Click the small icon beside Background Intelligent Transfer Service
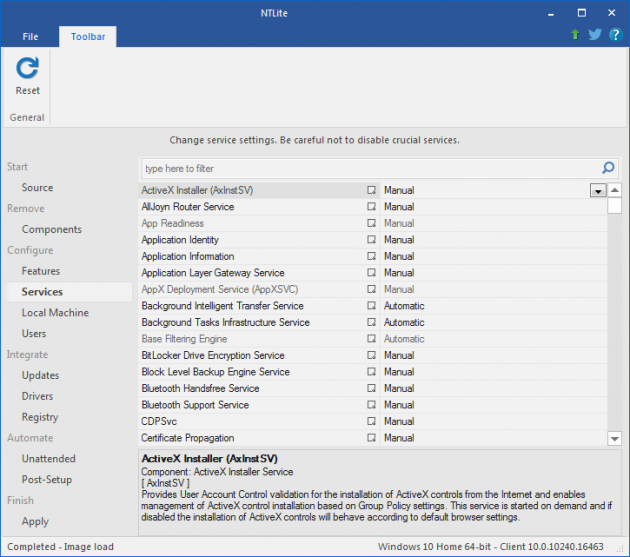630x557 pixels. [371, 305]
